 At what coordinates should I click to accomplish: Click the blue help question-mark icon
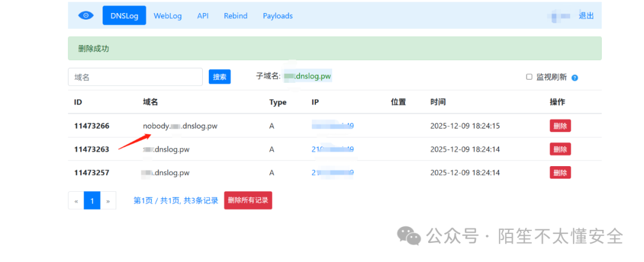click(575, 77)
